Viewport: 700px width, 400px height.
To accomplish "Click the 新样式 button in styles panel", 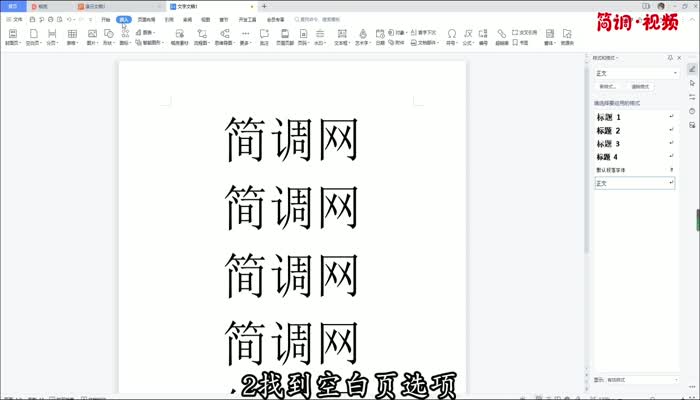I will coord(607,87).
